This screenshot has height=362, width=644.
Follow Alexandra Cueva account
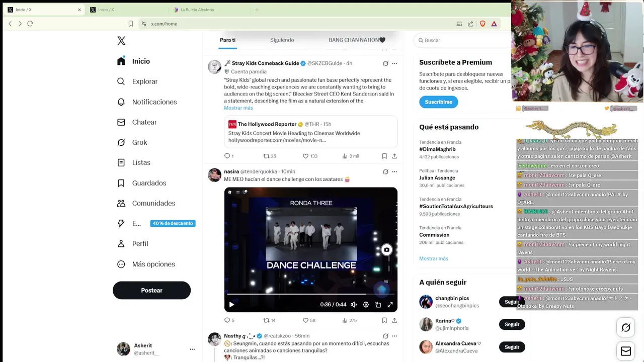512,347
